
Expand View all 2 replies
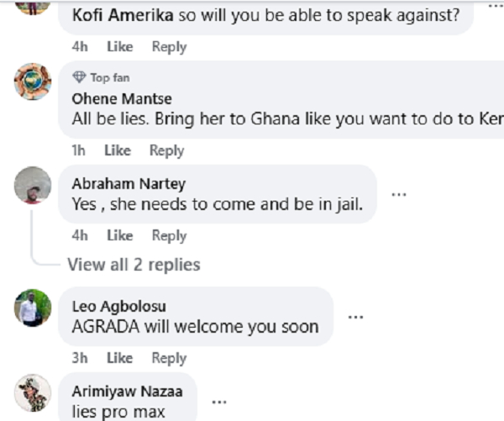coord(134,265)
